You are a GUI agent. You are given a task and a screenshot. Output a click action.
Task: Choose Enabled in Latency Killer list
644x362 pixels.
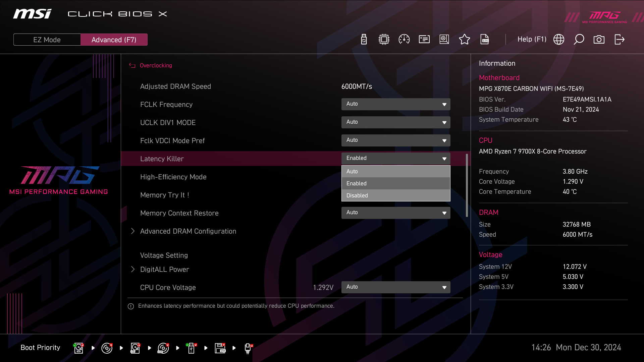pyautogui.click(x=396, y=183)
